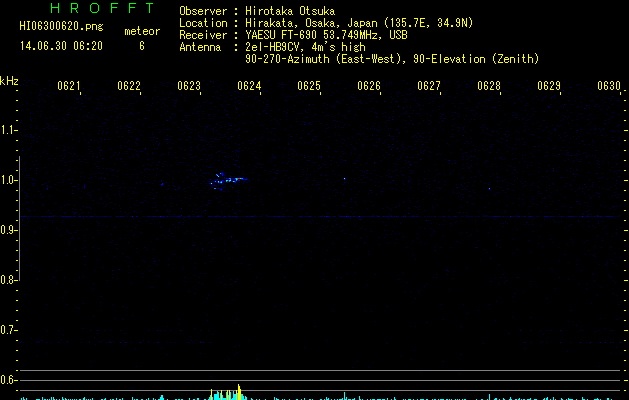629x400 pixels.
Task: Click the Observer Hirotaka Otsuka line
Action: tap(257, 11)
